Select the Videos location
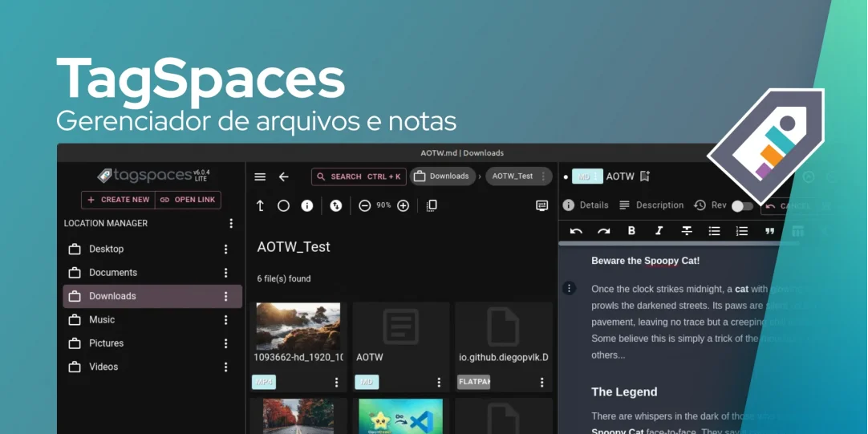 152,367
